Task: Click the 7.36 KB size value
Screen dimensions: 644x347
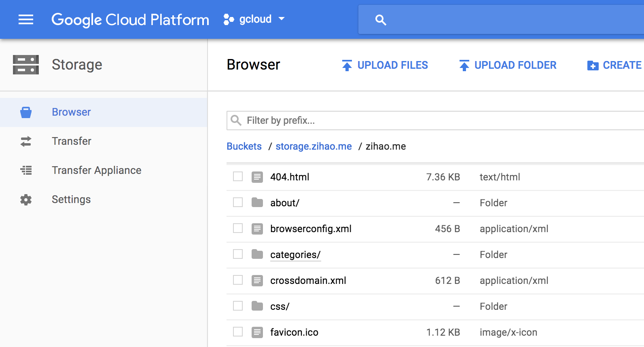Action: [443, 177]
